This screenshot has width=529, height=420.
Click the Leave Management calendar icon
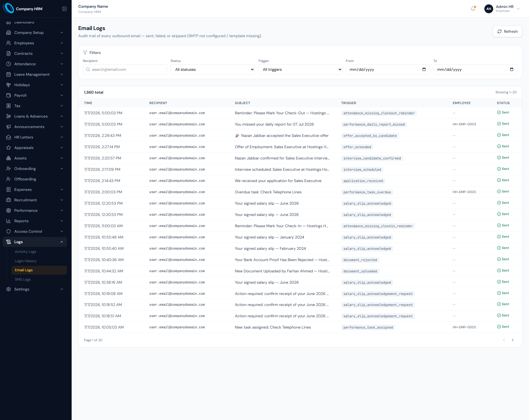(9, 74)
